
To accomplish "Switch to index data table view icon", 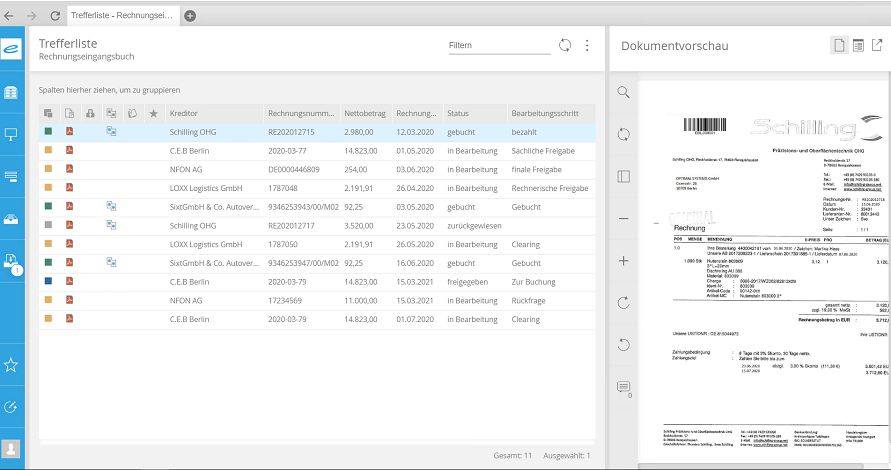I will tap(858, 45).
